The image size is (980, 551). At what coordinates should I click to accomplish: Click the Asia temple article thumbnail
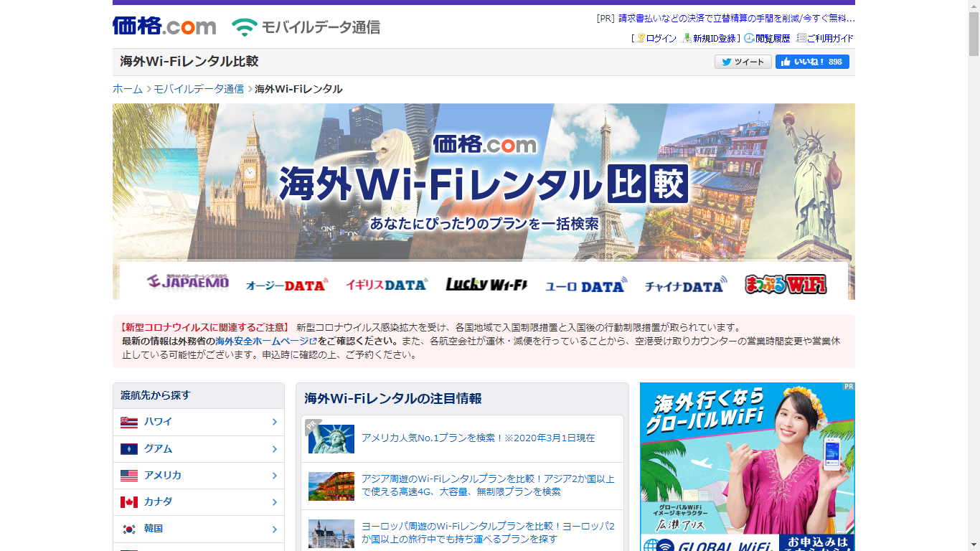(x=331, y=486)
